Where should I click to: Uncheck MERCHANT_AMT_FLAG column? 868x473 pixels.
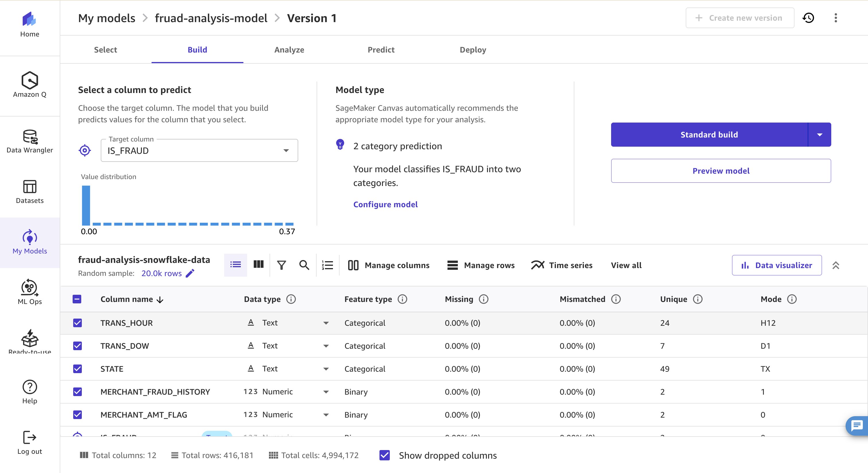click(77, 415)
